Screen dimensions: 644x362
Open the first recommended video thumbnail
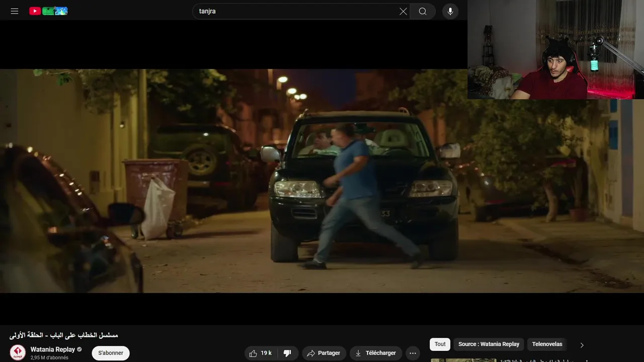click(x=463, y=360)
